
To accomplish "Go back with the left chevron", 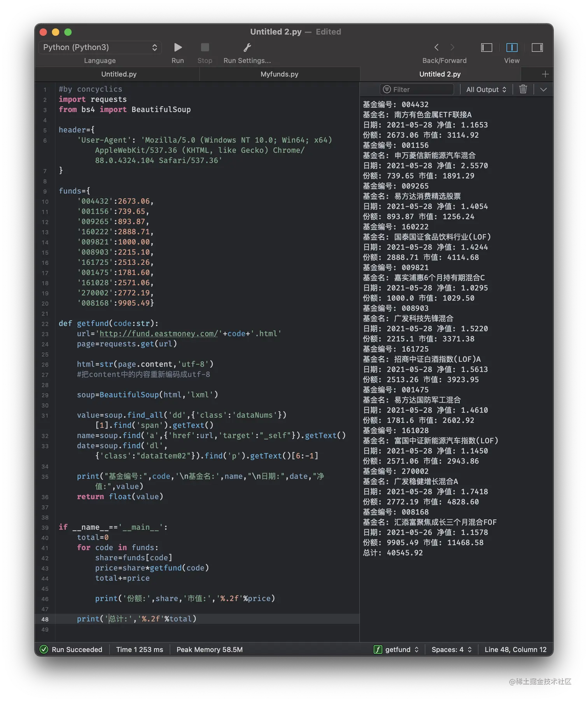I will (x=436, y=47).
